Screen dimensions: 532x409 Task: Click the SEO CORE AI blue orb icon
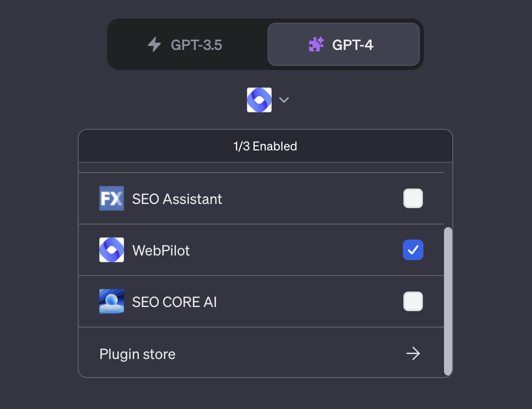coord(112,302)
